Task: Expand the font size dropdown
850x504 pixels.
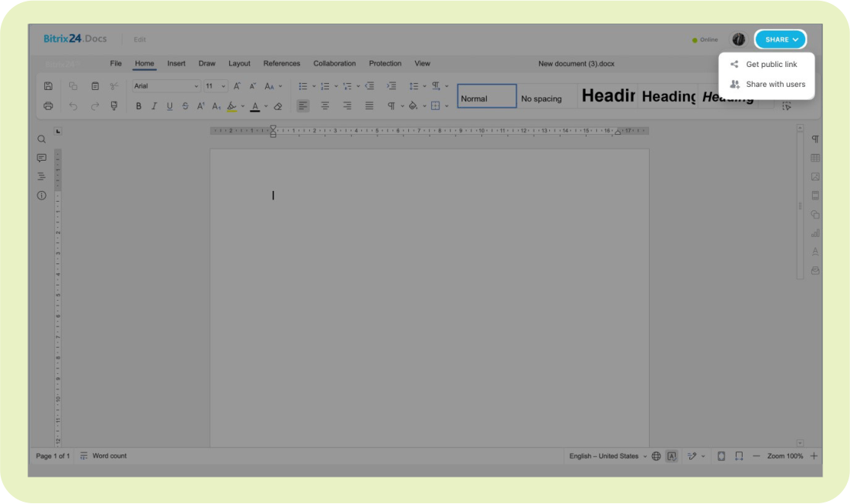Action: pyautogui.click(x=223, y=86)
